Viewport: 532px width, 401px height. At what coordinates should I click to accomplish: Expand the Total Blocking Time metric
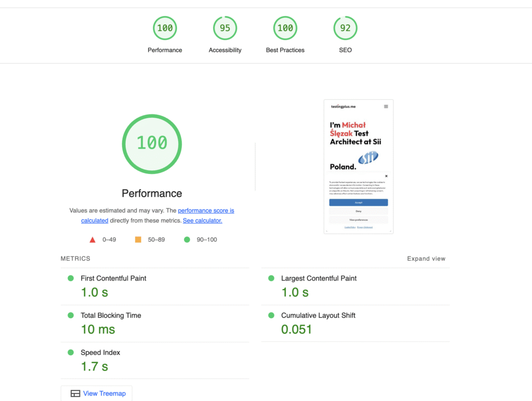pos(111,315)
